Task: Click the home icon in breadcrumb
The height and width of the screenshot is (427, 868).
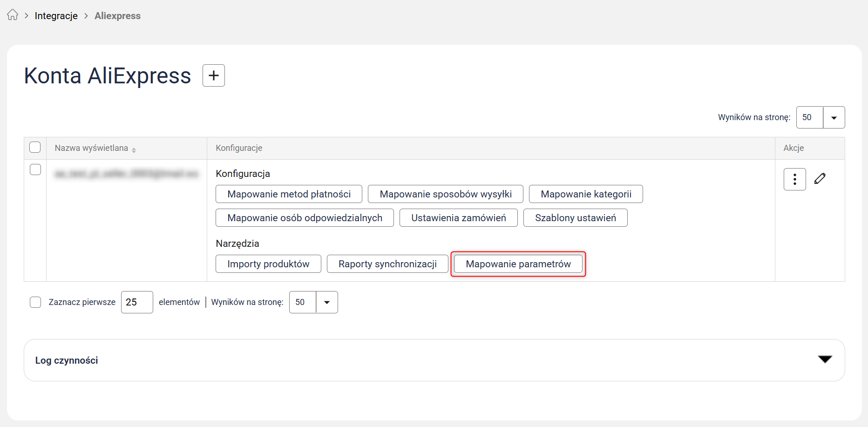Action: pyautogui.click(x=13, y=15)
